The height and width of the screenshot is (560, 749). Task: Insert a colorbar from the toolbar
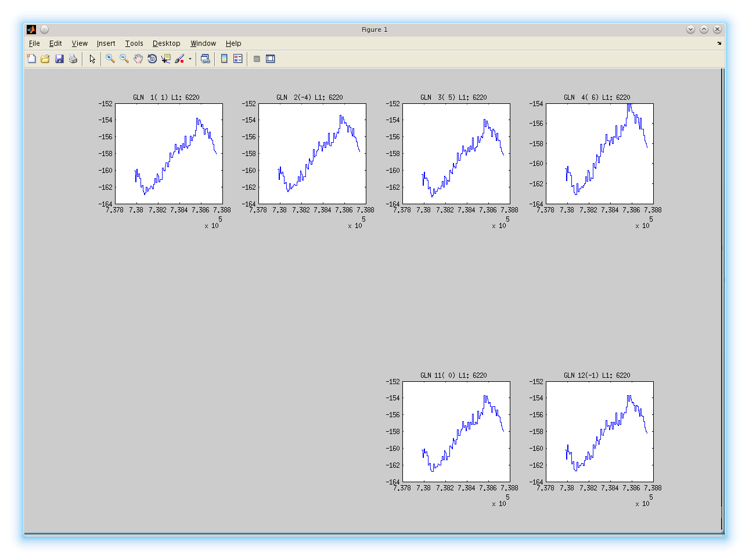pyautogui.click(x=224, y=59)
